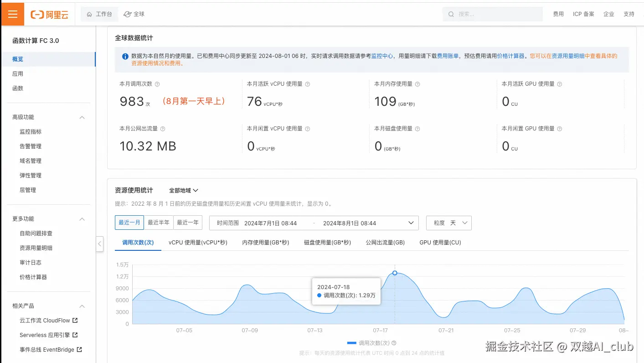Open 自助问题排查 in the sidebar
This screenshot has width=644, height=363.
click(x=36, y=233)
